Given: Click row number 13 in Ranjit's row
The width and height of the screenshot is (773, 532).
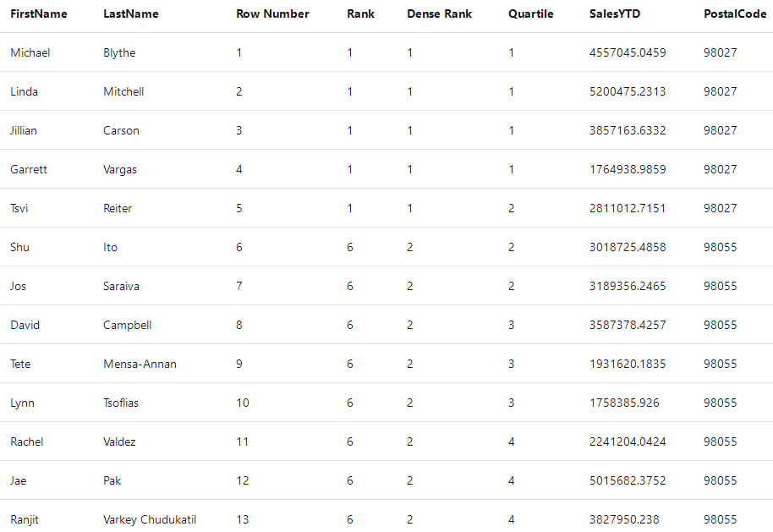Looking at the screenshot, I should pos(243,520).
